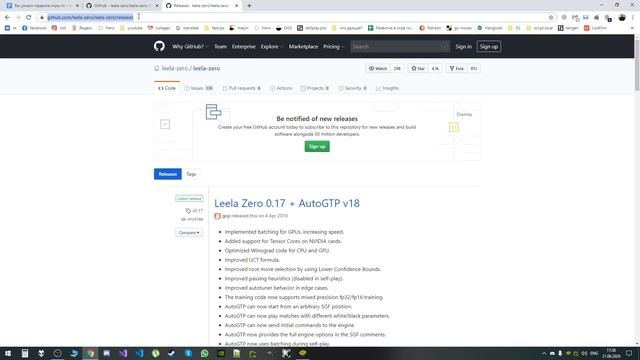Switch to the Security tab
This screenshot has height=360, width=640.
[x=352, y=88]
